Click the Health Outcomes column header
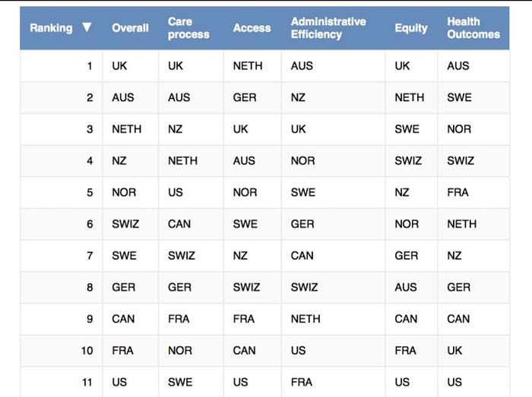This screenshot has width=532, height=397. pyautogui.click(x=473, y=28)
